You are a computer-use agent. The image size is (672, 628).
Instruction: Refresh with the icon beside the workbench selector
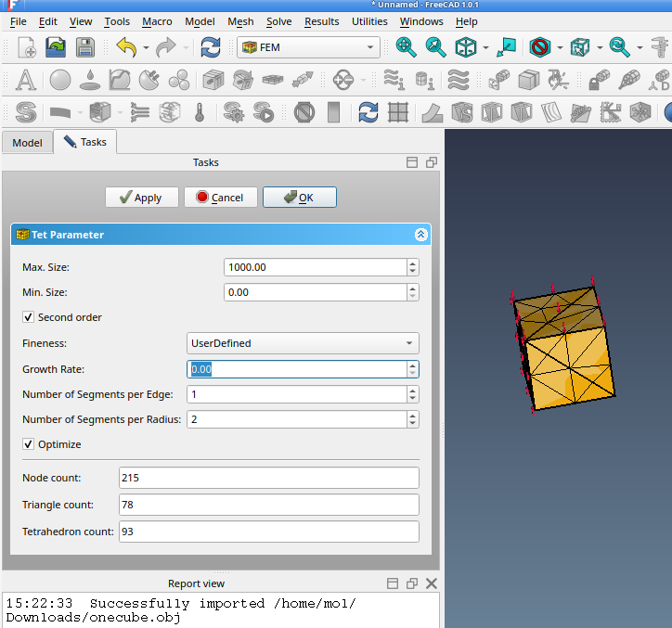point(211,47)
